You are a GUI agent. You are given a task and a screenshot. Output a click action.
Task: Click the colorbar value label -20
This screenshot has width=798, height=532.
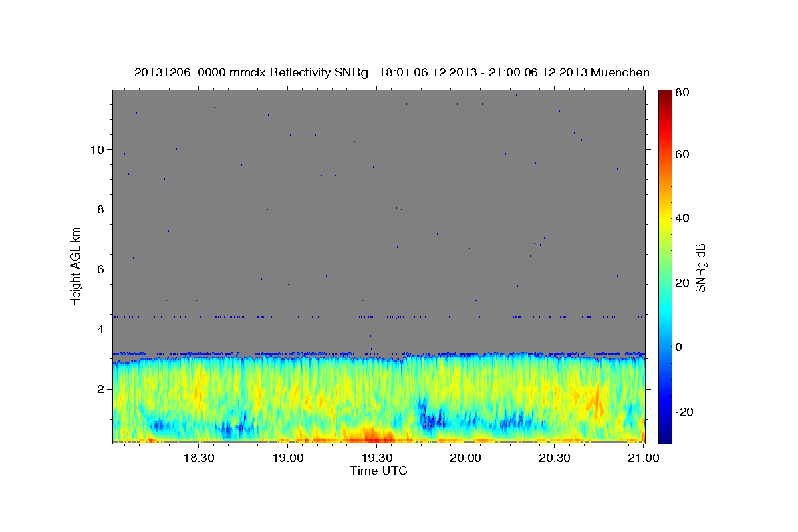click(x=686, y=412)
